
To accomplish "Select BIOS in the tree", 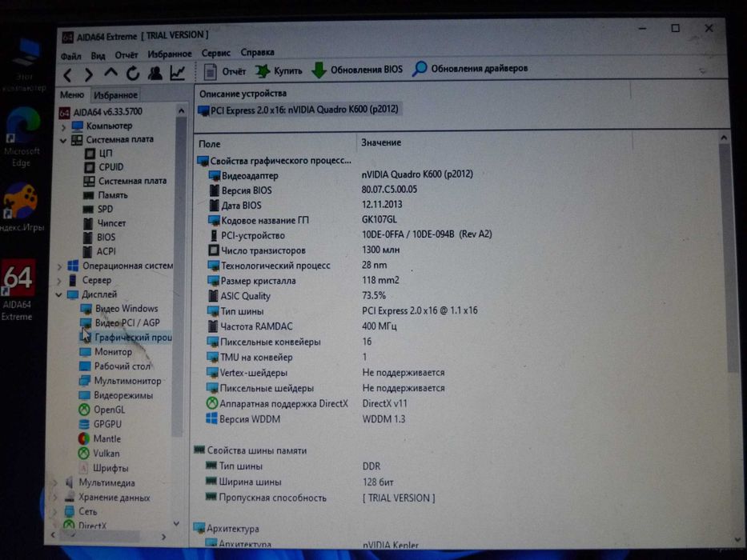I will (x=99, y=237).
